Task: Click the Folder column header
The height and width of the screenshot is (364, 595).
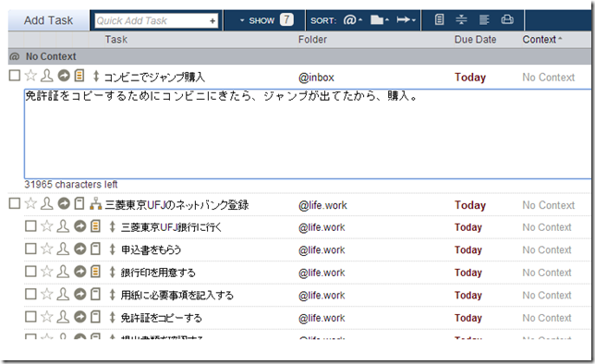Action: click(312, 40)
